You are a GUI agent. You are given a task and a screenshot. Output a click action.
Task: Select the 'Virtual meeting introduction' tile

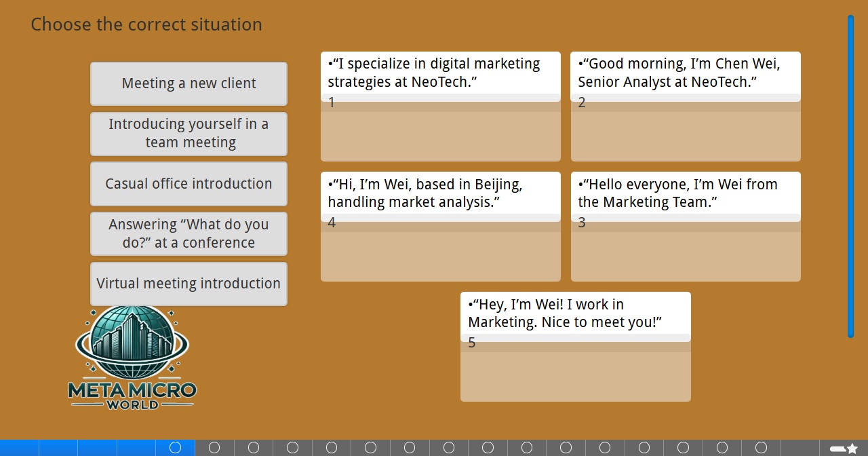coord(189,284)
